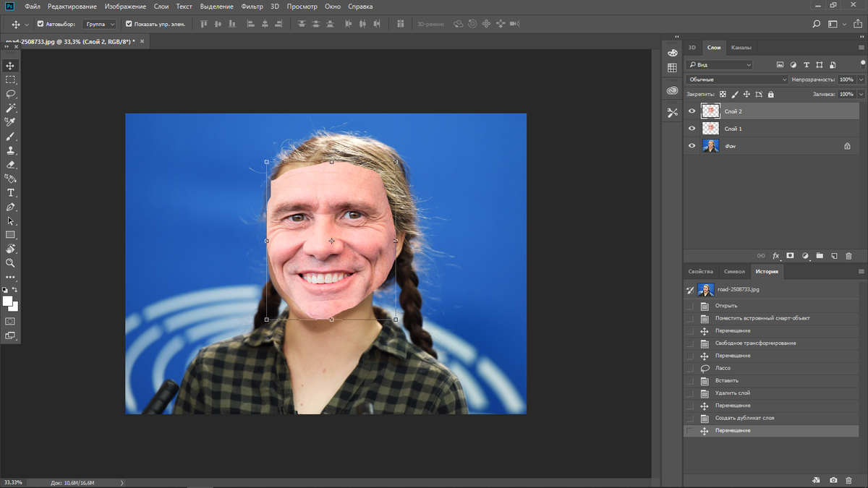
Task: Click the foreground color swatch
Action: pos(7,301)
